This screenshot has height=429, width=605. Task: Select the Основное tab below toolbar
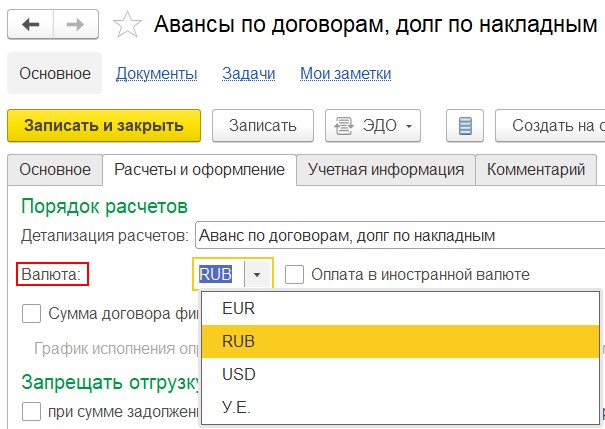tap(55, 169)
